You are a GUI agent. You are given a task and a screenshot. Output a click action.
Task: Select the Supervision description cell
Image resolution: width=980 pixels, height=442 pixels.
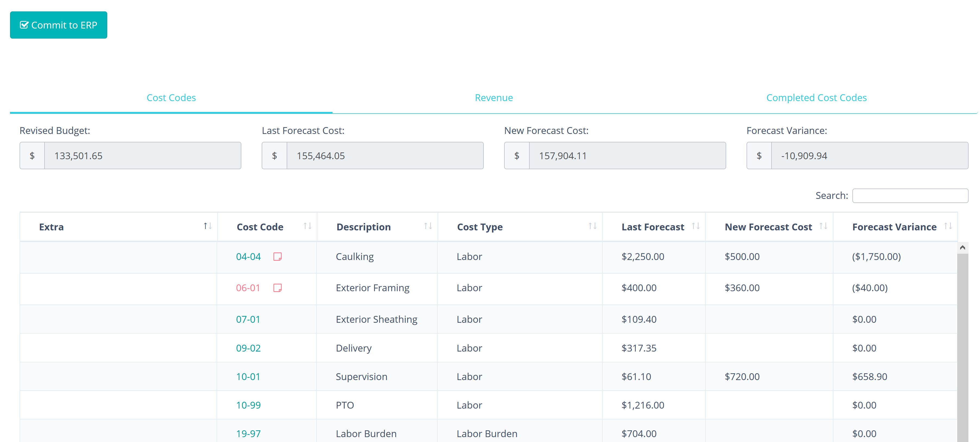[x=377, y=377]
